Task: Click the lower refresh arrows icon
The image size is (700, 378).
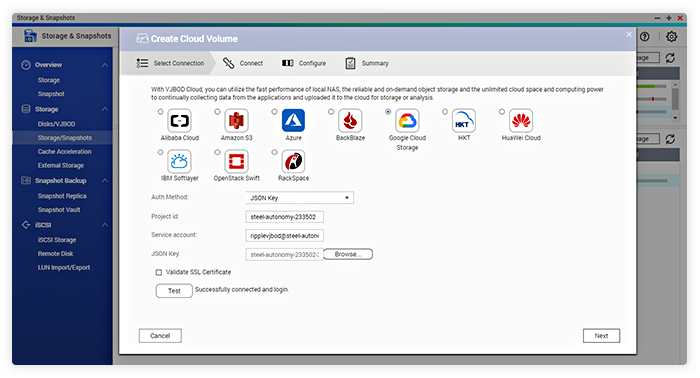Action: tap(670, 139)
